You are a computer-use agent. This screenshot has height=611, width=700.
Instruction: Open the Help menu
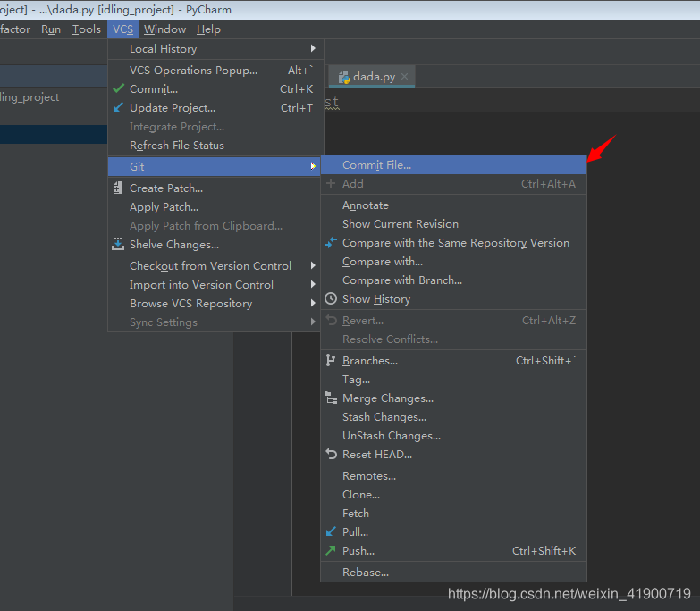[x=208, y=29]
